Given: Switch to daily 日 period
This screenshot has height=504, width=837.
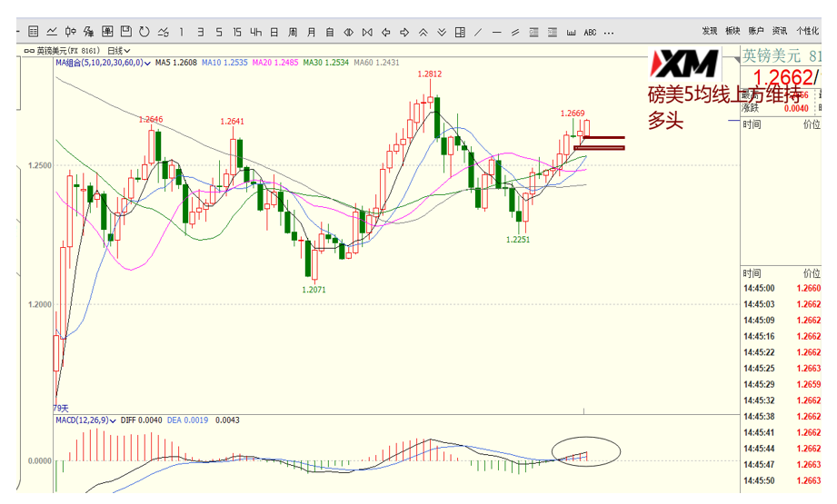Looking at the screenshot, I should point(274,32).
